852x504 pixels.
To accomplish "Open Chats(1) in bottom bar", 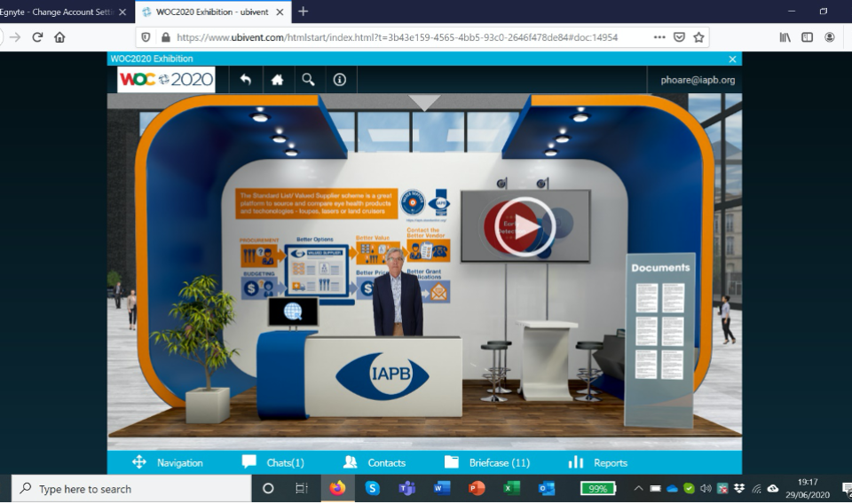I will [x=272, y=462].
